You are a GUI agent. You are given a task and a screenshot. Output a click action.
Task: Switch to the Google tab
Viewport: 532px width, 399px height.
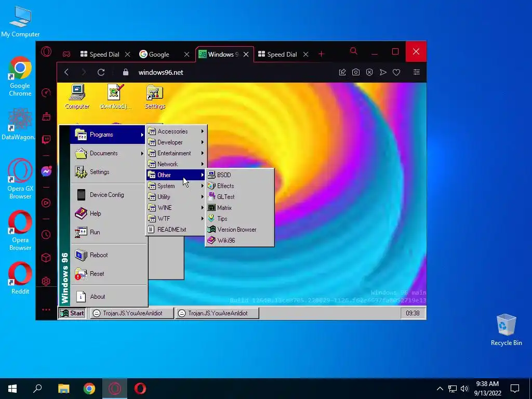159,54
